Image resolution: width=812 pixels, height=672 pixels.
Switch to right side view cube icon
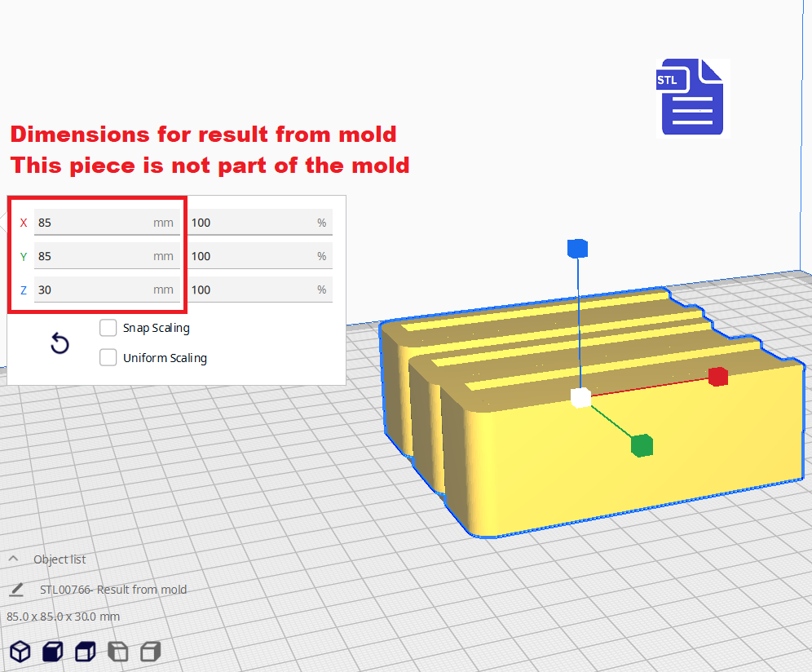150,652
